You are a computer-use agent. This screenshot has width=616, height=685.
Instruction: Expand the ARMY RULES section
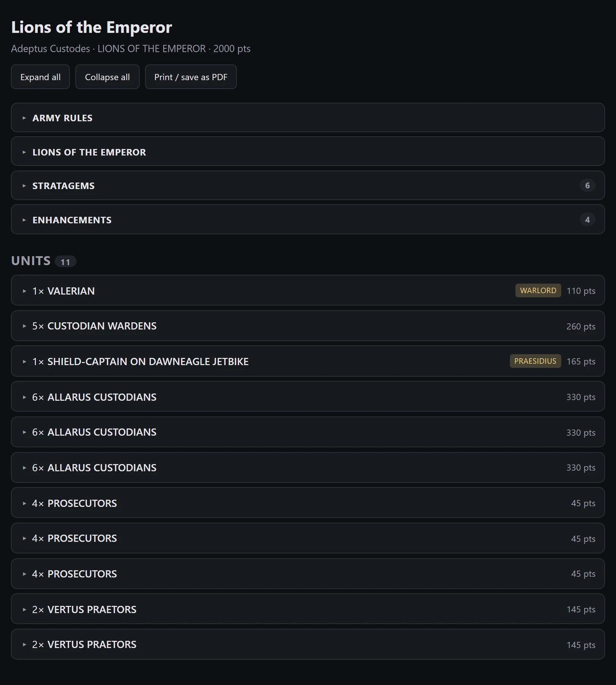coord(308,118)
